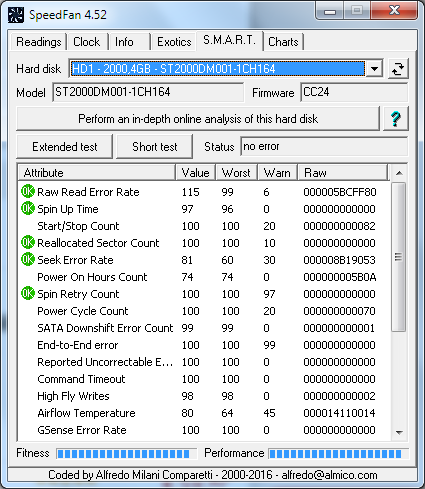Viewport: 425px width, 489px height.
Task: Sort by the Warn column header
Action: click(x=277, y=173)
